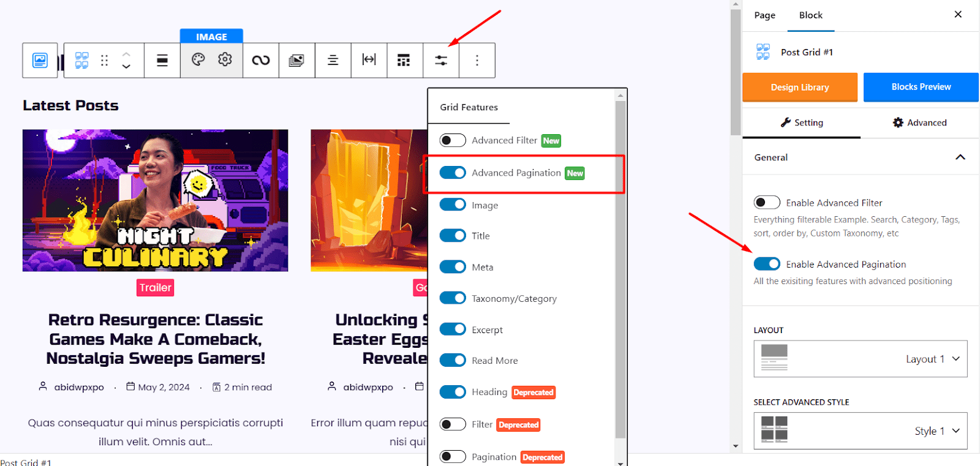Screen dimensions: 980x466
Task: Move block up with the up arrow
Action: [x=126, y=54]
